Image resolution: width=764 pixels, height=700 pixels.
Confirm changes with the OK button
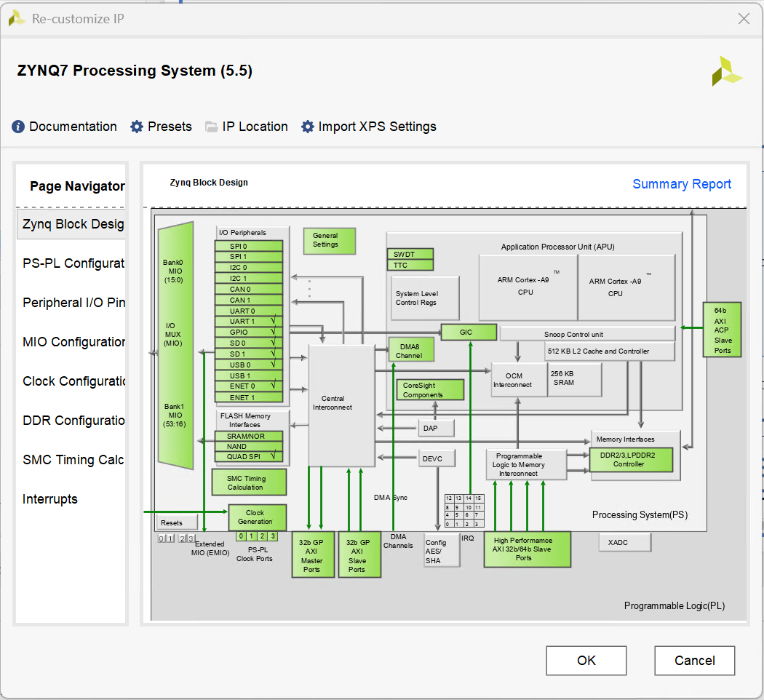pyautogui.click(x=586, y=660)
